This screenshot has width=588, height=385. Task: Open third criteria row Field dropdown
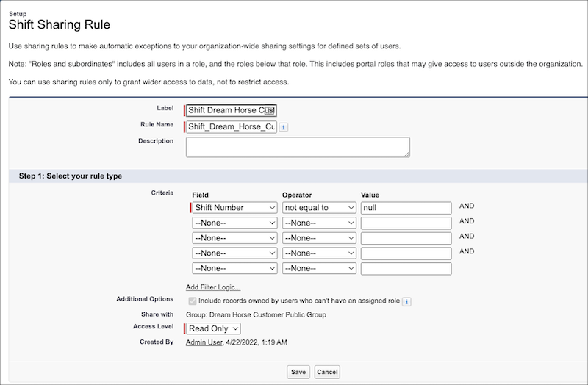[234, 238]
